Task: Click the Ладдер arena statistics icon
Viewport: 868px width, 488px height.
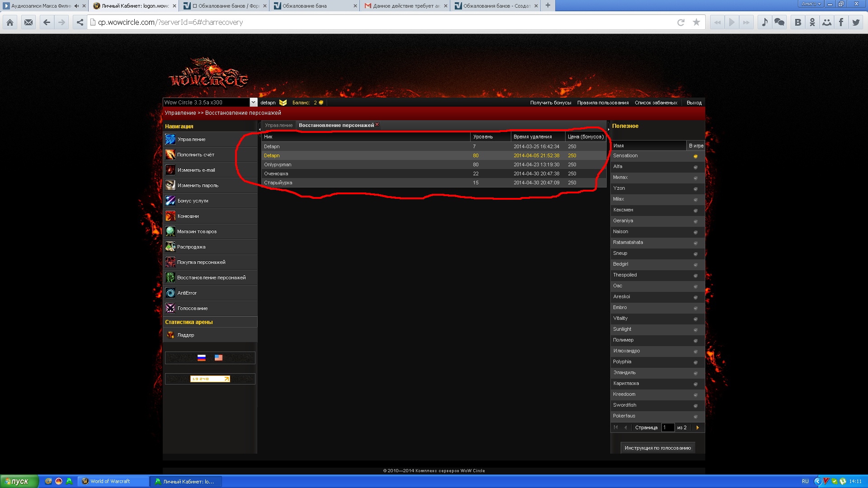Action: pyautogui.click(x=170, y=335)
